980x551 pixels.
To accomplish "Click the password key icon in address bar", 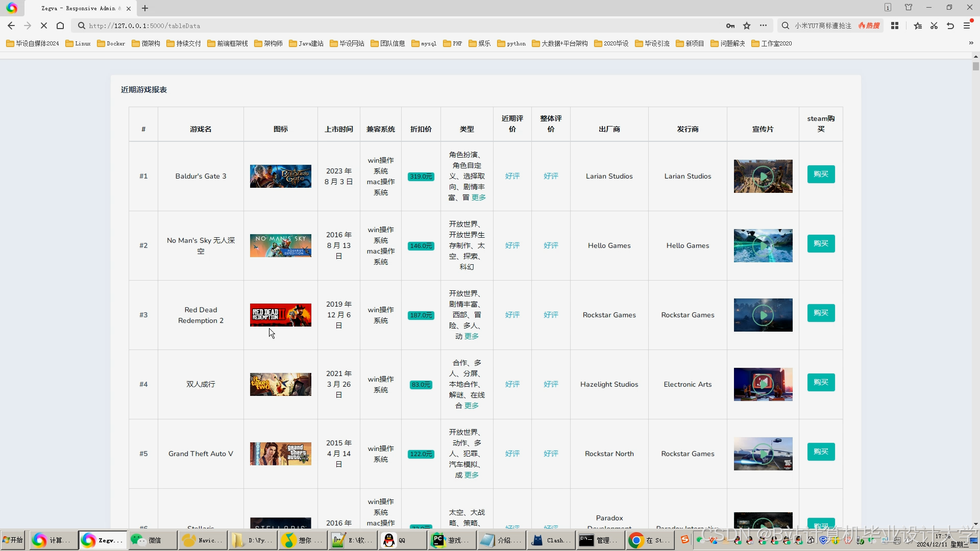I will pos(730,26).
